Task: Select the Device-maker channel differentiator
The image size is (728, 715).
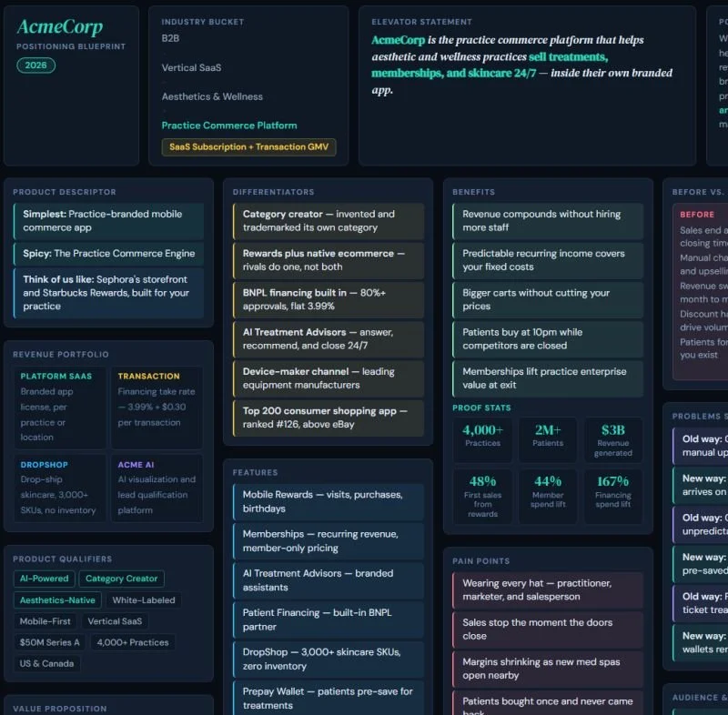Action: [x=329, y=378]
